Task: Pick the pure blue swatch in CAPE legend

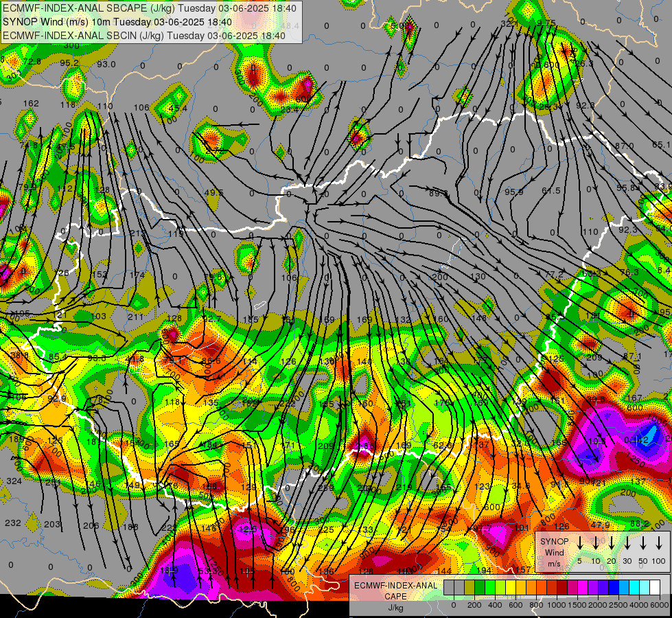Action: point(614,588)
